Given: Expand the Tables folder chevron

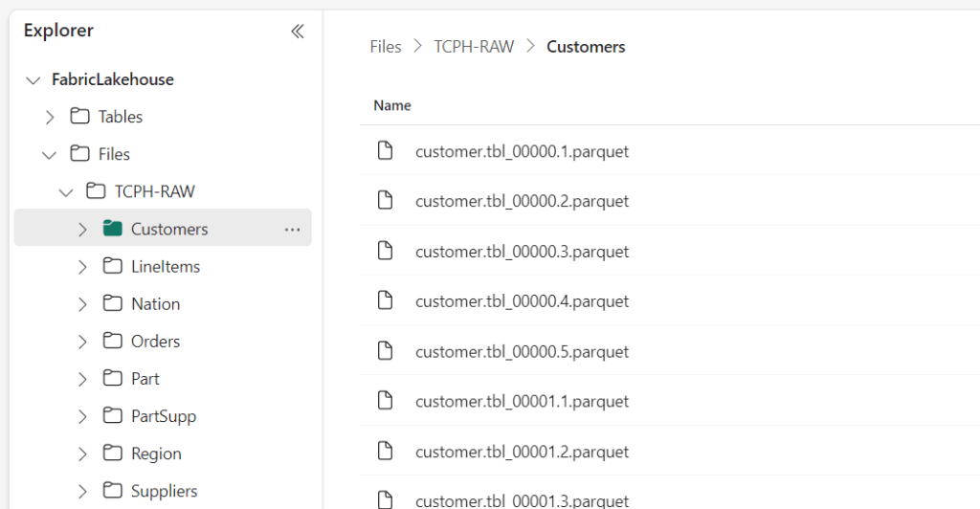Looking at the screenshot, I should point(50,117).
